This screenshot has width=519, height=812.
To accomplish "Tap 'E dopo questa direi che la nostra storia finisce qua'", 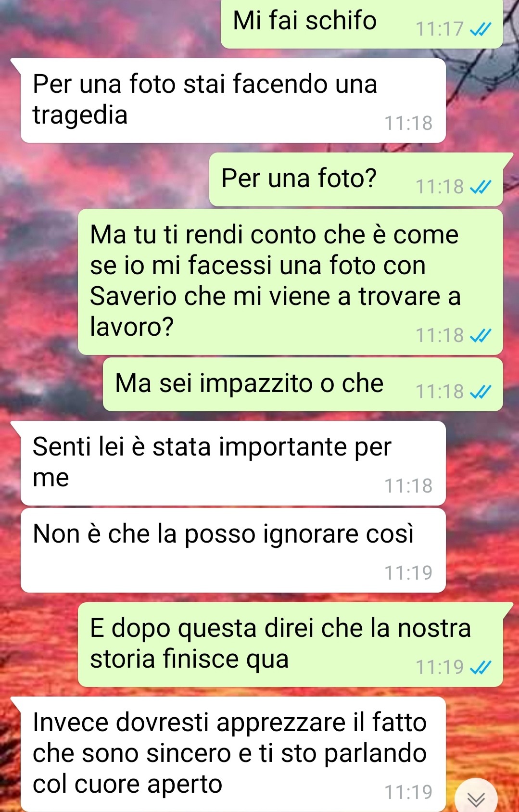I will click(x=291, y=645).
